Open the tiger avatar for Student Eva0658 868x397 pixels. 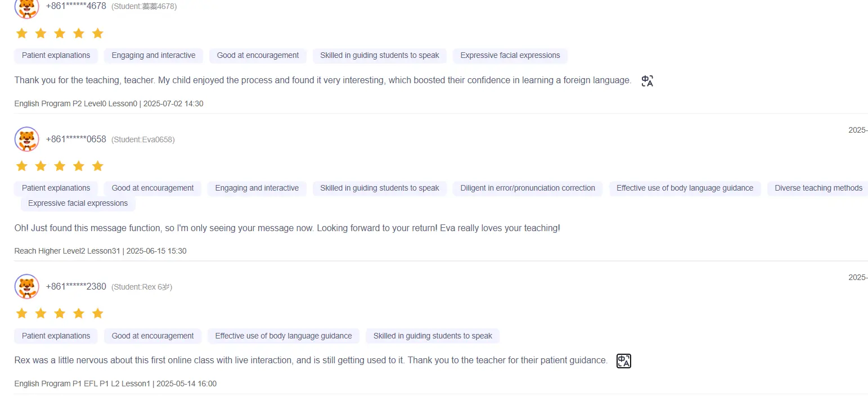pyautogui.click(x=26, y=139)
